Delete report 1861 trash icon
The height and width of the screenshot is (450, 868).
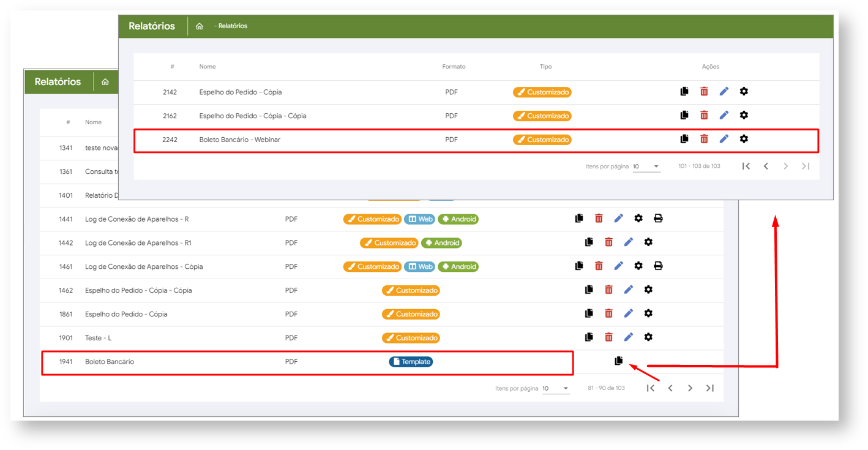[608, 313]
